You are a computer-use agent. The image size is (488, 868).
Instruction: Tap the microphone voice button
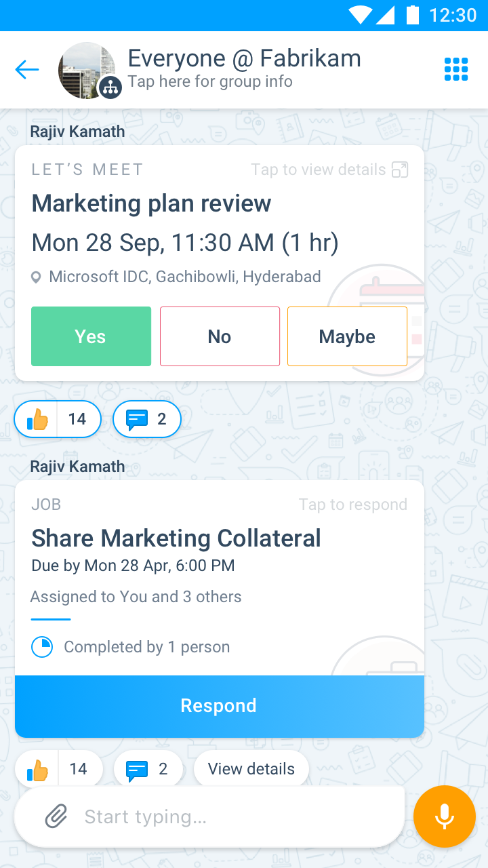pos(445,816)
